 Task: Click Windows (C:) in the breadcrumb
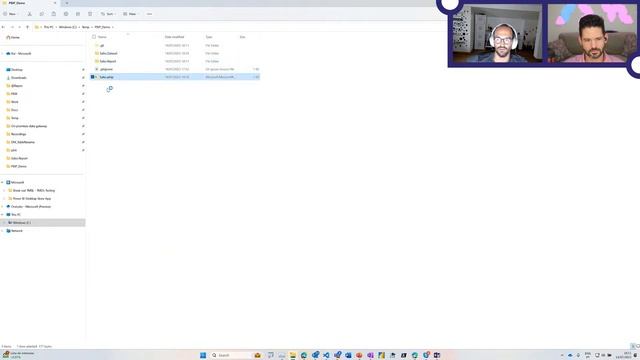[x=68, y=27]
